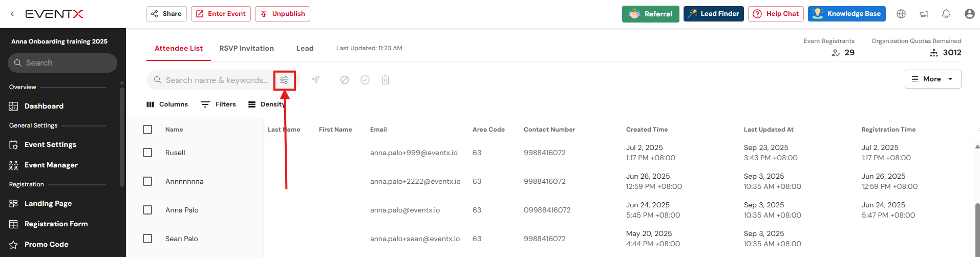Open the notifications bell icon
The height and width of the screenshot is (257, 980).
946,14
